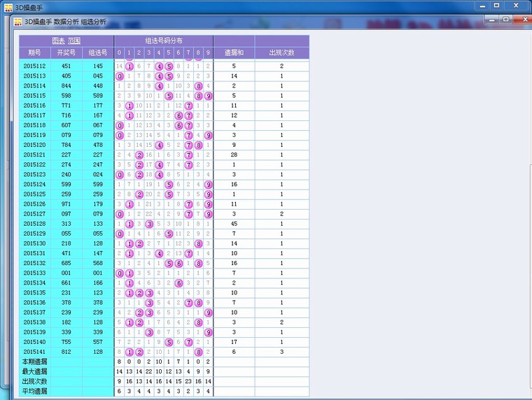Open the 图表 link
532x400 pixels.
pyautogui.click(x=58, y=41)
